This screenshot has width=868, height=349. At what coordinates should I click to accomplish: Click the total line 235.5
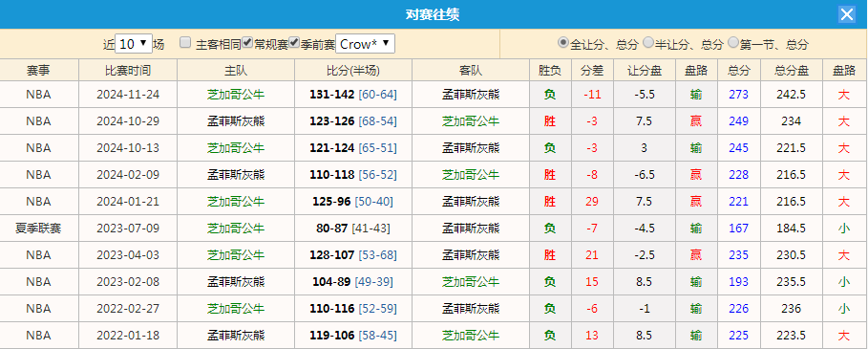point(791,282)
